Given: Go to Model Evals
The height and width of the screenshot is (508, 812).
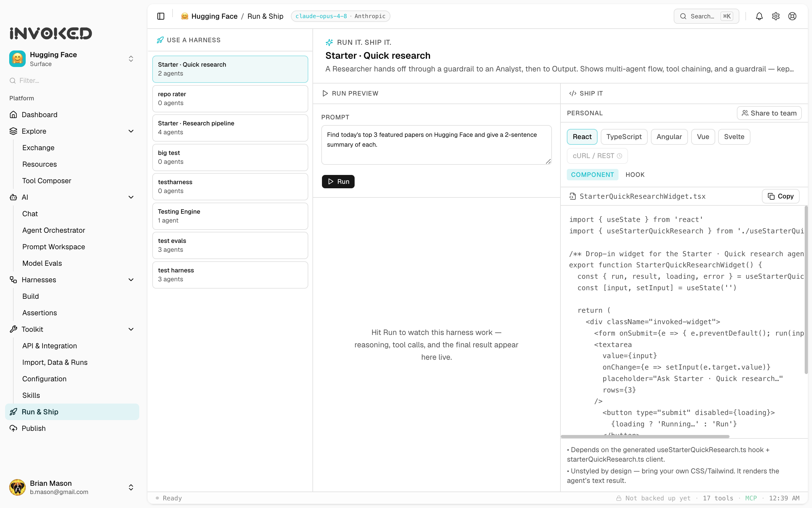Looking at the screenshot, I should 42,263.
